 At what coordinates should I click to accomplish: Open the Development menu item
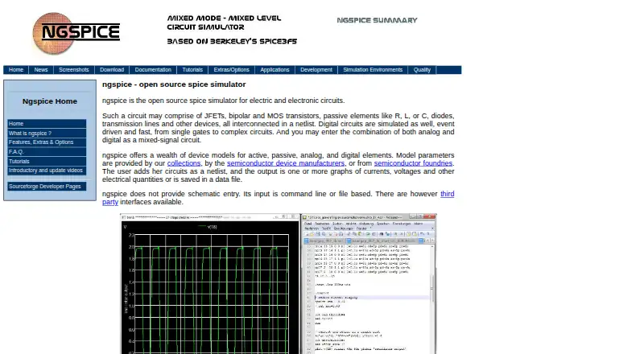pyautogui.click(x=316, y=70)
